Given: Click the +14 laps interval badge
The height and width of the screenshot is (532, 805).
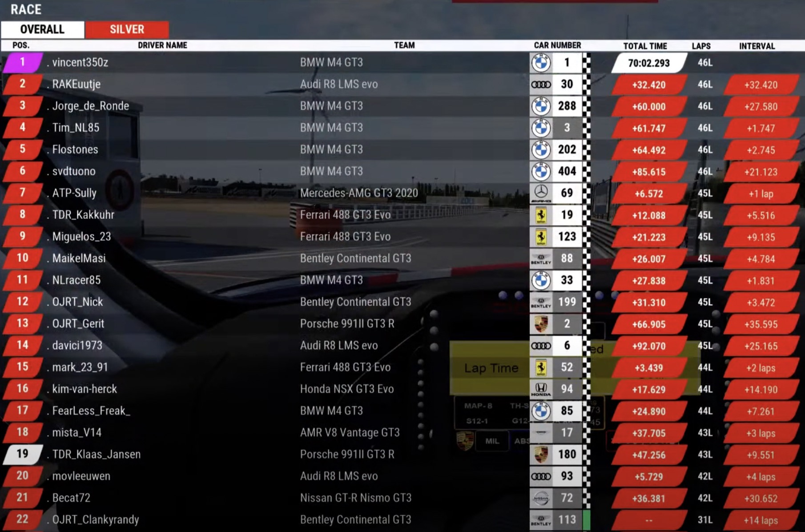Looking at the screenshot, I should pyautogui.click(x=761, y=521).
